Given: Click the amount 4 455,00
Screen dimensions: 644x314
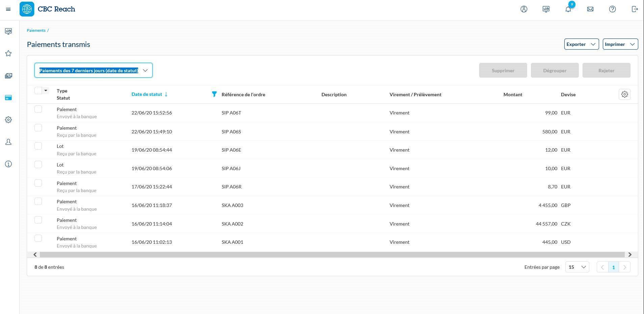Looking at the screenshot, I should [x=548, y=205].
